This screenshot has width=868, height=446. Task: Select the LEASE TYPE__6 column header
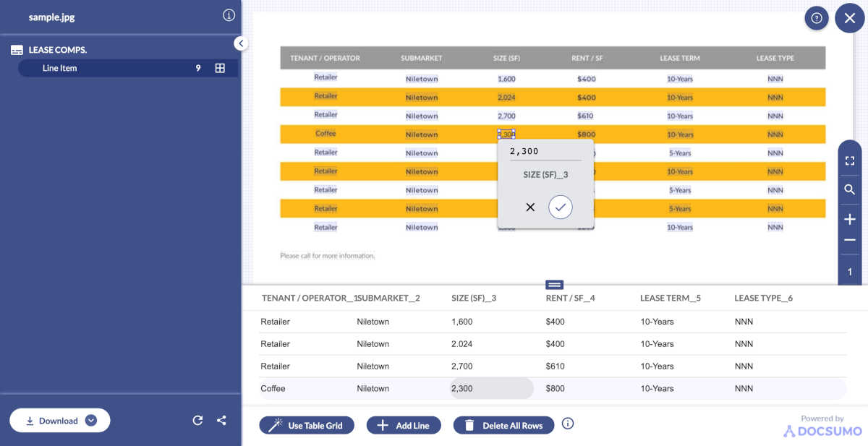coord(763,298)
